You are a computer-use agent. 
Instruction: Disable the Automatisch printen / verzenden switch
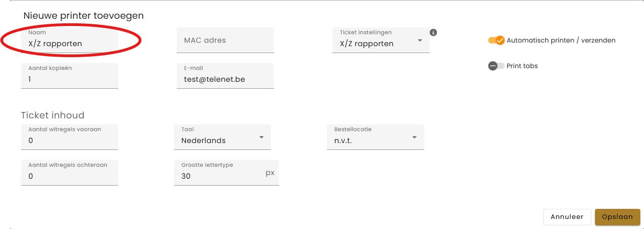pos(497,40)
